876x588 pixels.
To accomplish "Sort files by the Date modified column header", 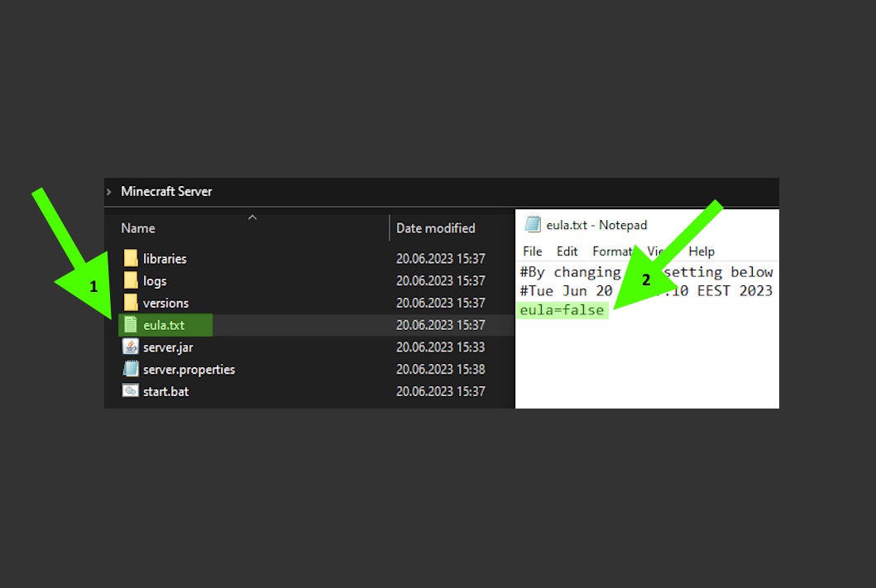I will point(436,227).
